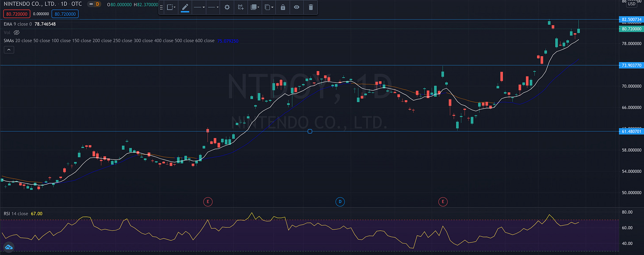The image size is (644, 255).
Task: Click the RSI 80.00 axis label
Action: click(628, 212)
